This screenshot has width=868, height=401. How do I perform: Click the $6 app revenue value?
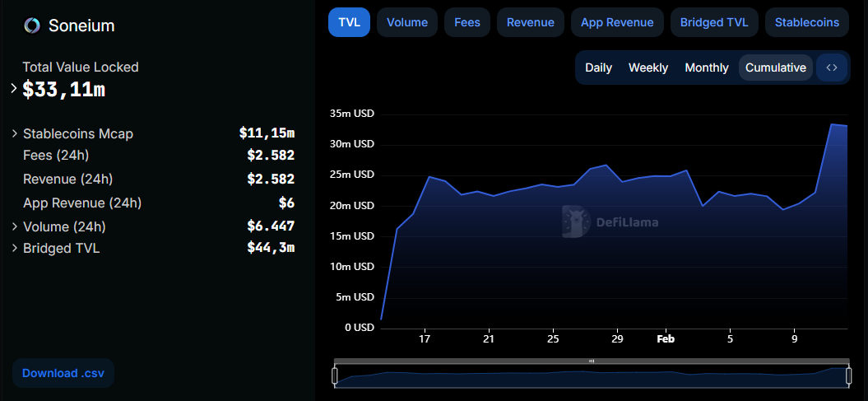pos(286,203)
